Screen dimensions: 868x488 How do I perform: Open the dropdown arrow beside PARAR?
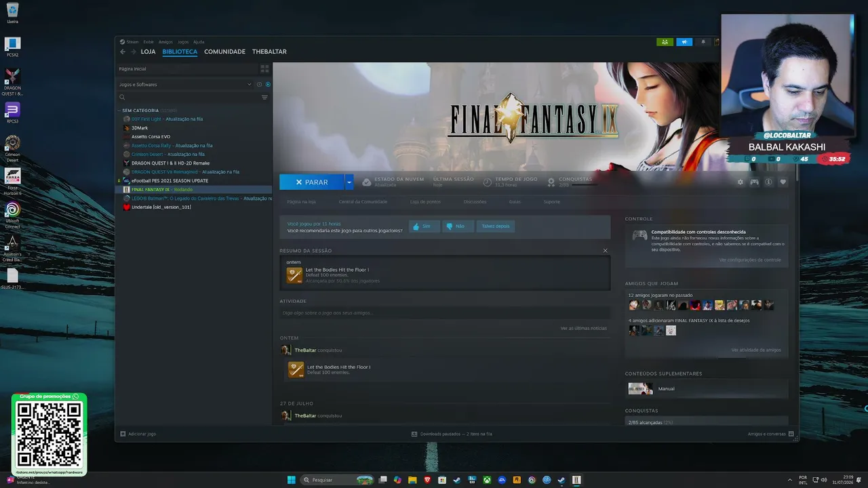coord(349,182)
